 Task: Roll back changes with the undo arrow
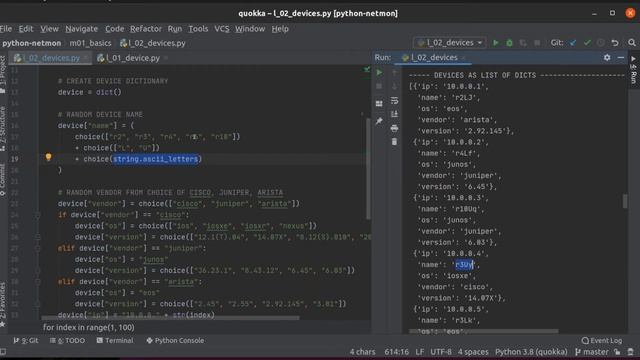click(615, 43)
